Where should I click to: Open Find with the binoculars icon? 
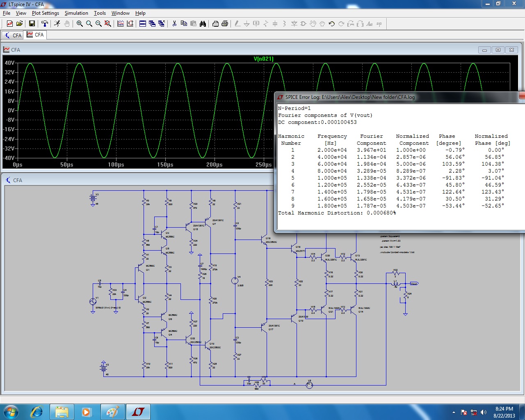click(203, 24)
